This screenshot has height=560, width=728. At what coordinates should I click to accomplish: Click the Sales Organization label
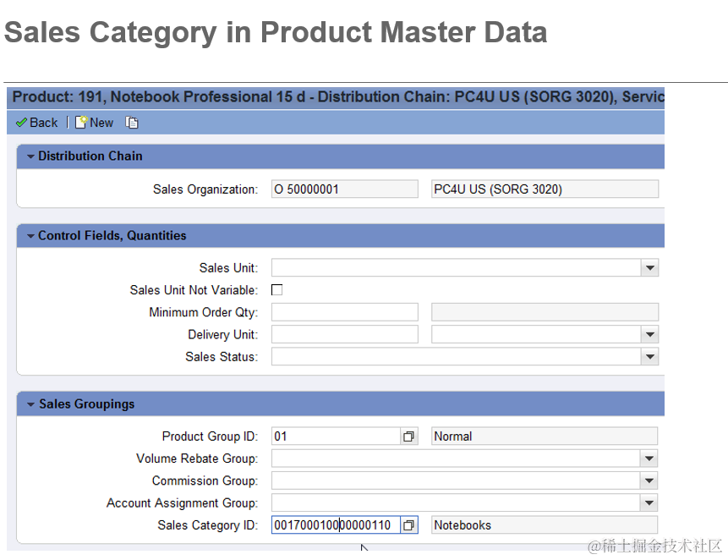pyautogui.click(x=205, y=189)
